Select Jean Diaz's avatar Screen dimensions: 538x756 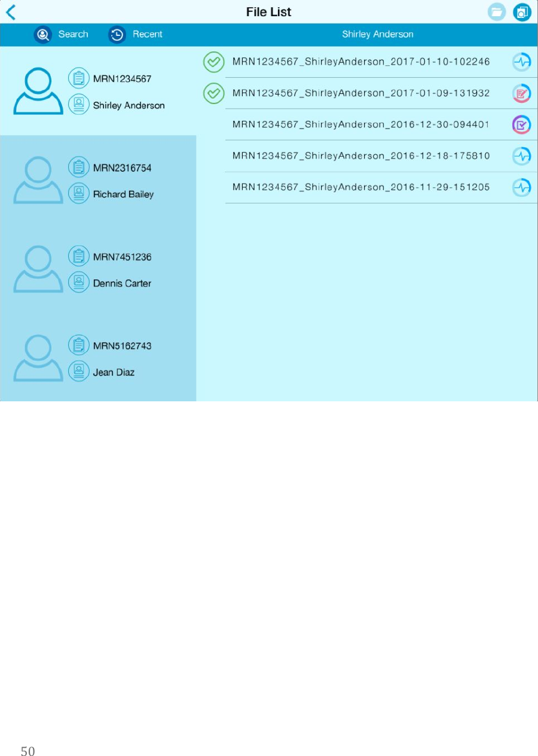point(38,358)
